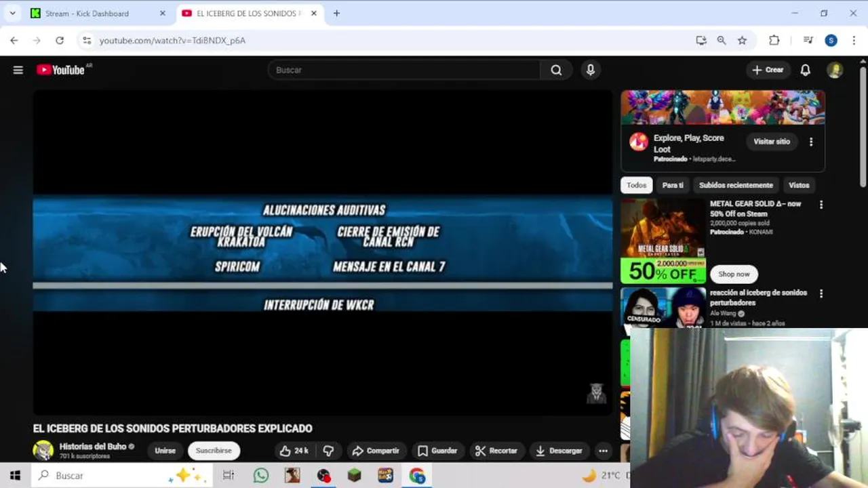868x488 pixels.
Task: Open the media controls icon
Action: pos(808,41)
